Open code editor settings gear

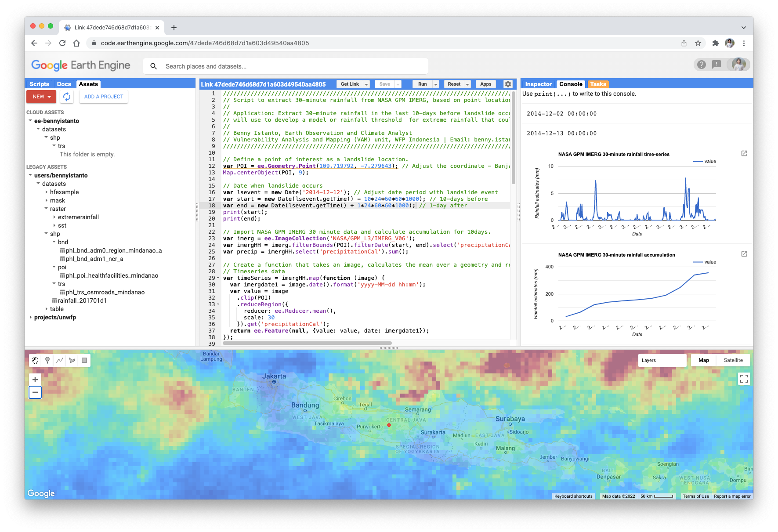point(508,84)
